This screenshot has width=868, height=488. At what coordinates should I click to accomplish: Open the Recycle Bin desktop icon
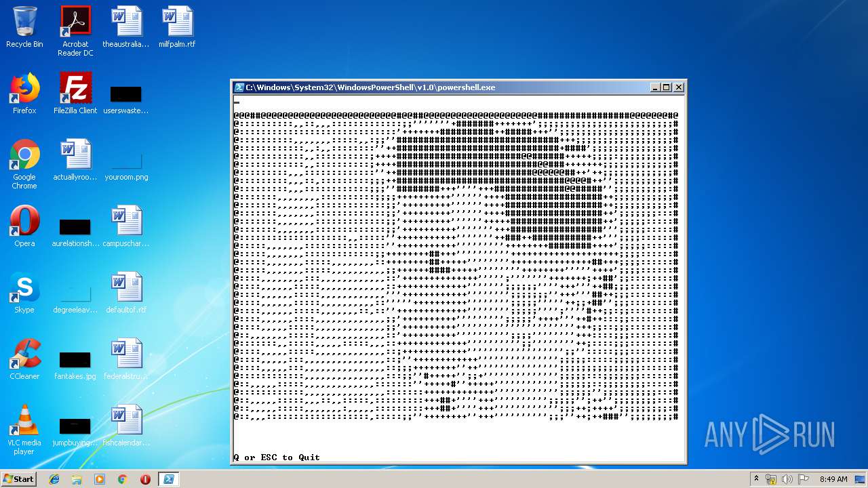tap(24, 27)
